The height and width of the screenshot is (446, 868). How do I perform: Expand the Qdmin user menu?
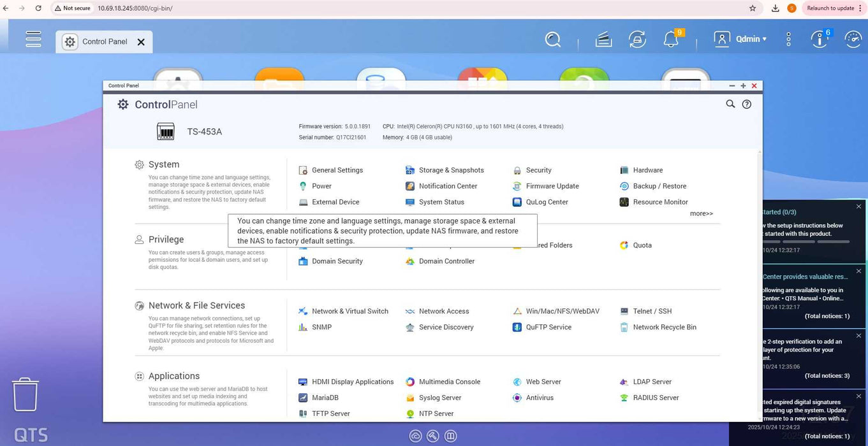740,39
